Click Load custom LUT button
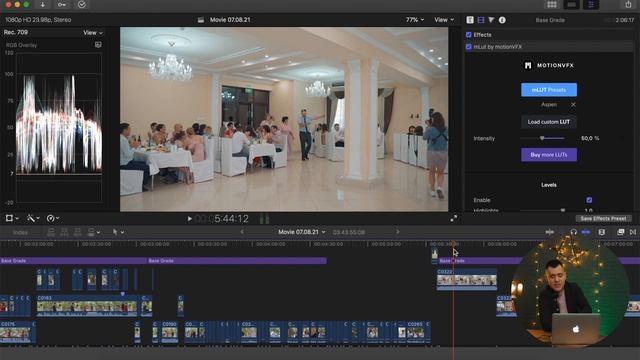 click(x=549, y=122)
